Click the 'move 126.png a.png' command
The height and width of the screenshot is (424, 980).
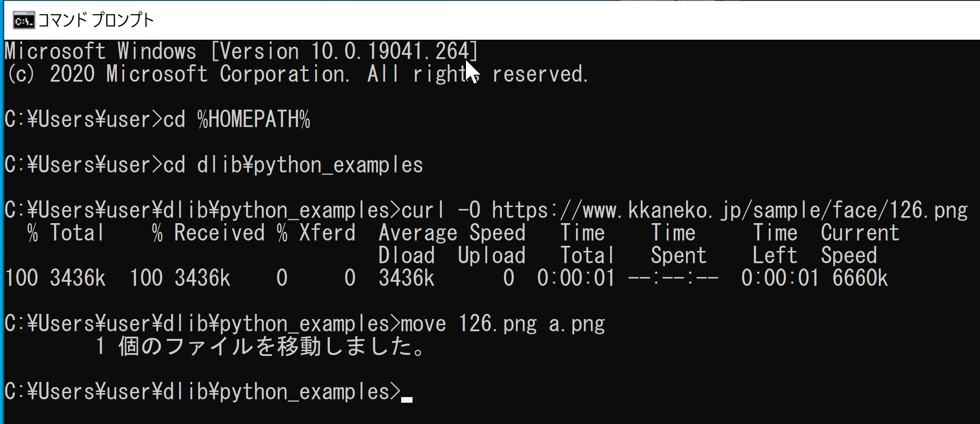pos(503,324)
